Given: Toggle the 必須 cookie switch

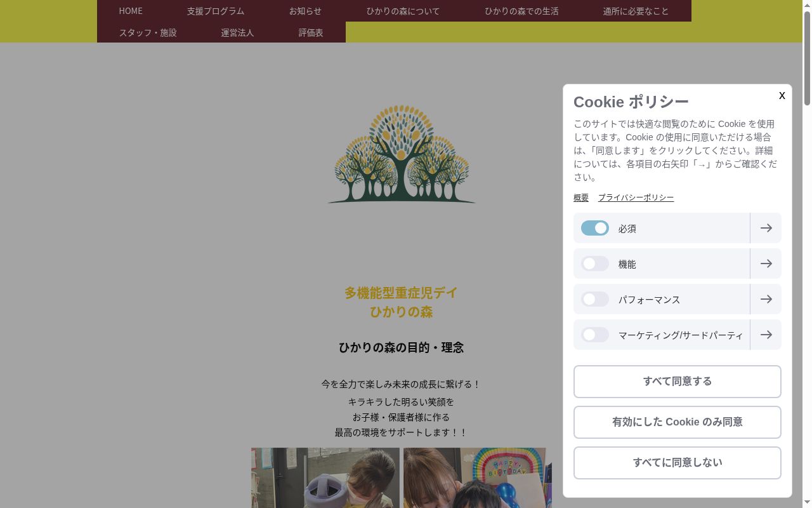Looking at the screenshot, I should pyautogui.click(x=595, y=228).
